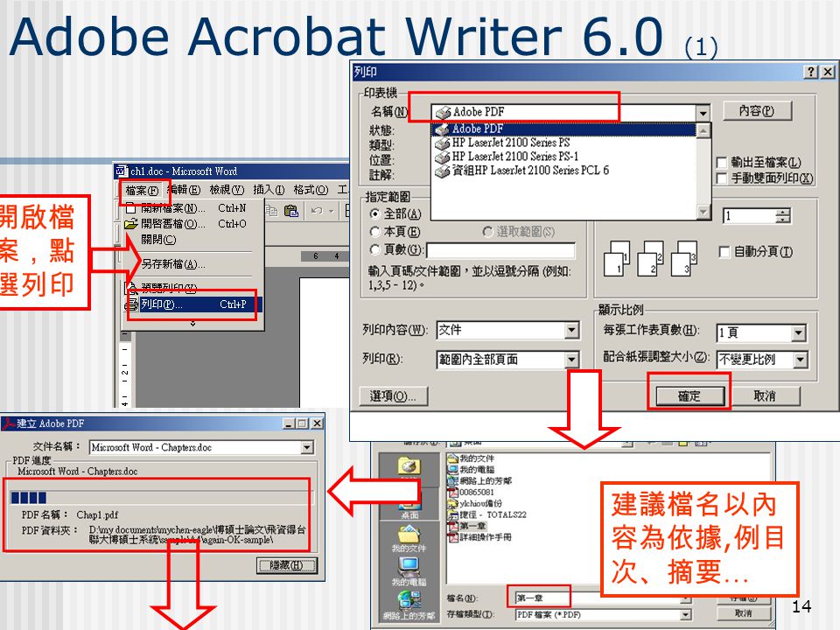Viewport: 840px width, 630px height.
Task: Choose 列印(P)... from the File menu
Action: (x=192, y=304)
